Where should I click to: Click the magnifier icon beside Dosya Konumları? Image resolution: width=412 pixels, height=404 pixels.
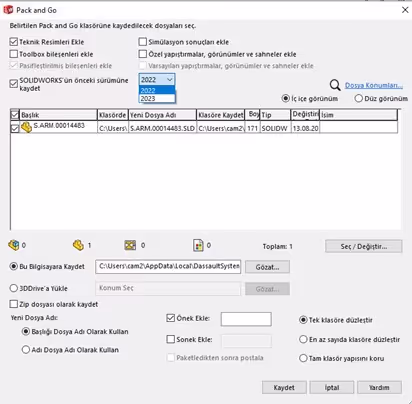click(335, 85)
